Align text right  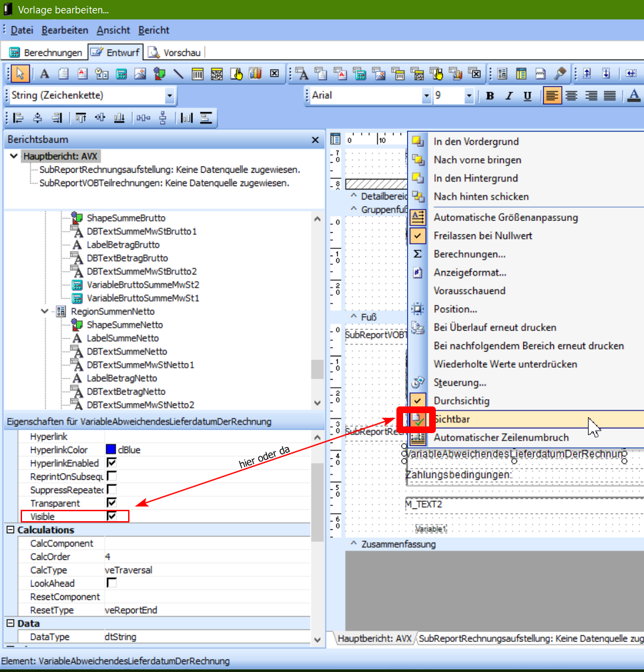click(591, 95)
